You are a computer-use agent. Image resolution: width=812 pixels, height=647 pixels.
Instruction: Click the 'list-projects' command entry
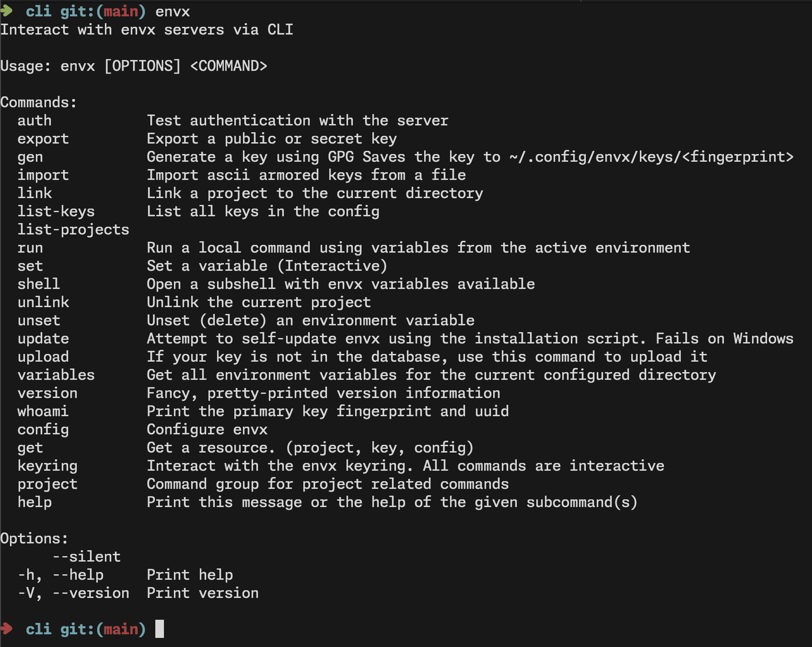(x=73, y=229)
